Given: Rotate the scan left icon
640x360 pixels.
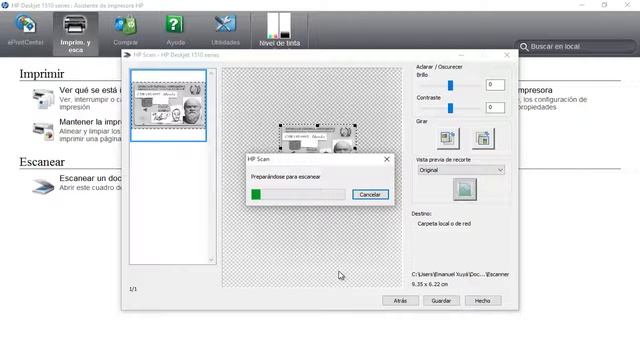Looking at the screenshot, I should [x=448, y=138].
